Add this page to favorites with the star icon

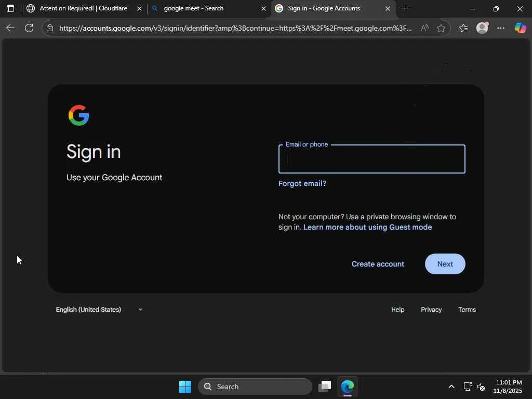pos(441,28)
